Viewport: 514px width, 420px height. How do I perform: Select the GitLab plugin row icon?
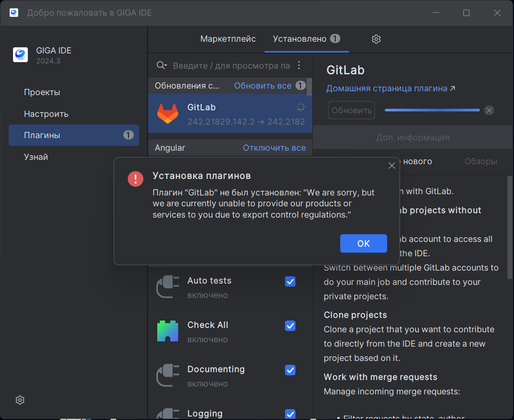168,114
